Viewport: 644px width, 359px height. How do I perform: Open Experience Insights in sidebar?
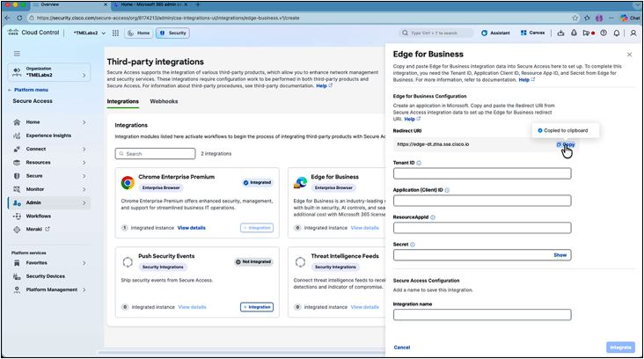(x=48, y=136)
